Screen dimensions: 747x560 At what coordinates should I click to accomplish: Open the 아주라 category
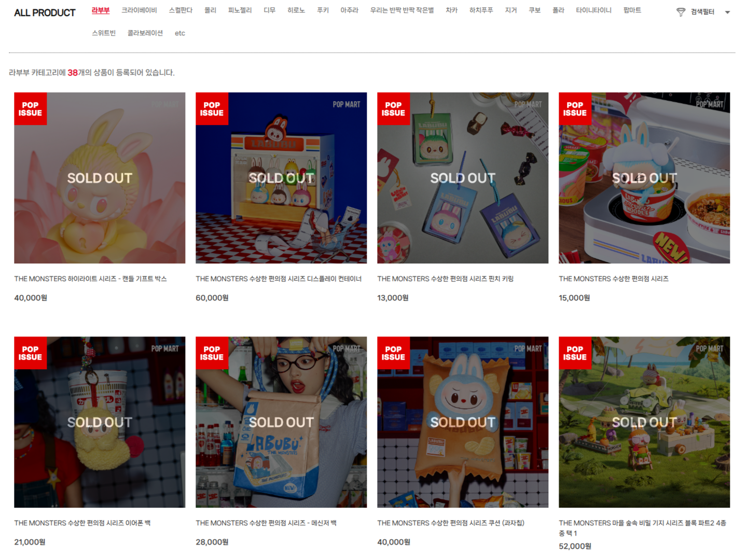[349, 10]
